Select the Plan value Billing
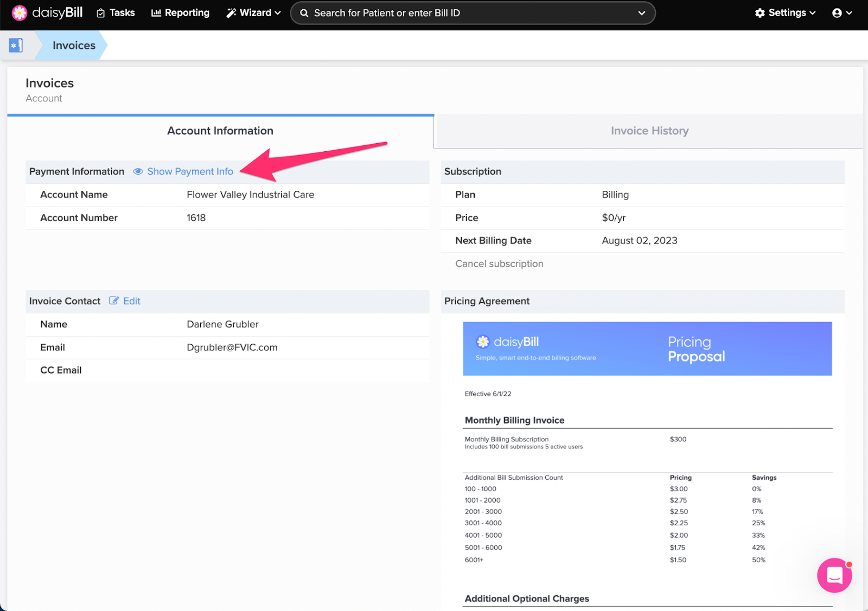This screenshot has width=868, height=611. point(615,195)
